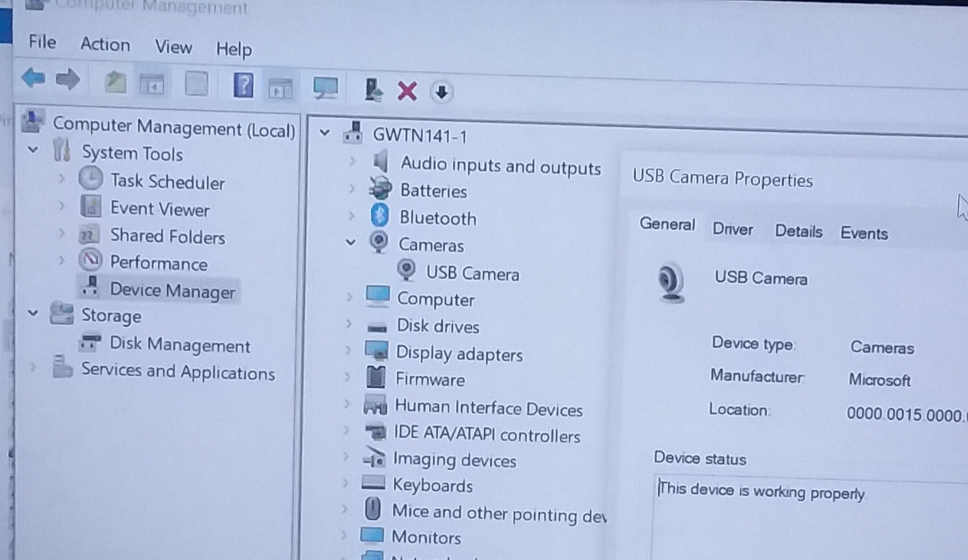Switch to the Driver tab
The width and height of the screenshot is (968, 560).
(732, 229)
